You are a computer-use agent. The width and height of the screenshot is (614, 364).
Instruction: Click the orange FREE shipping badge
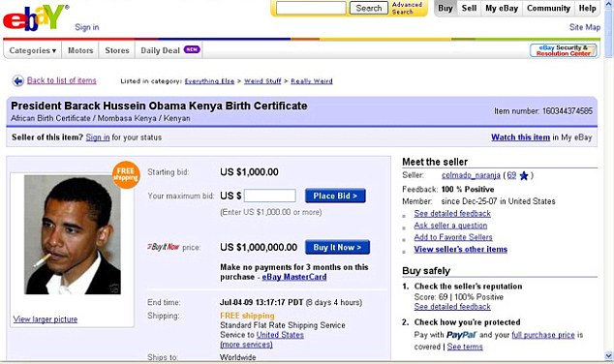pos(126,174)
